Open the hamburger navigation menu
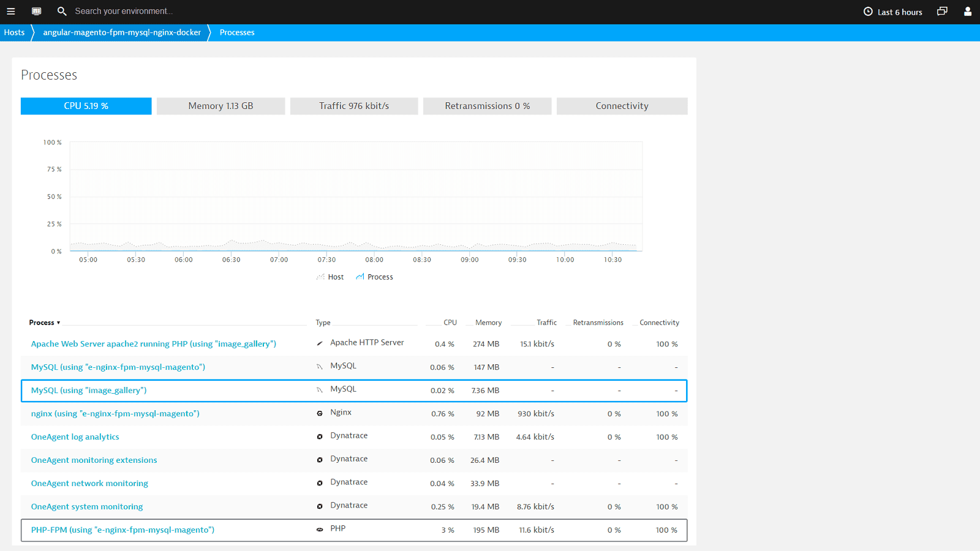The height and width of the screenshot is (551, 980). (10, 11)
